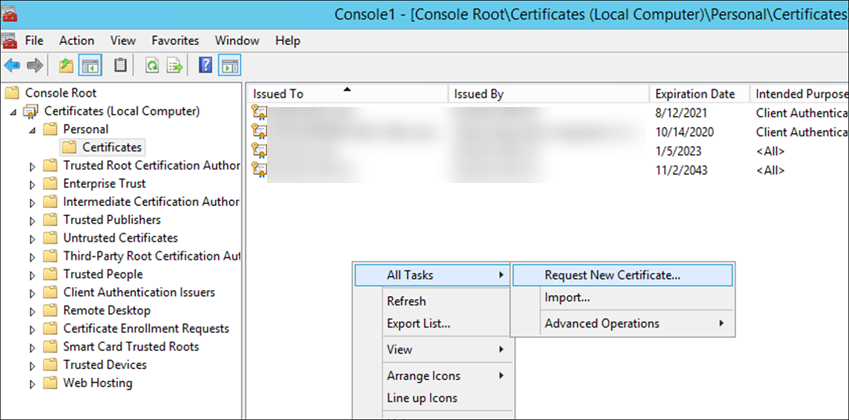This screenshot has width=849, height=420.
Task: Expand the Enterprise Trust node
Action: 32,184
